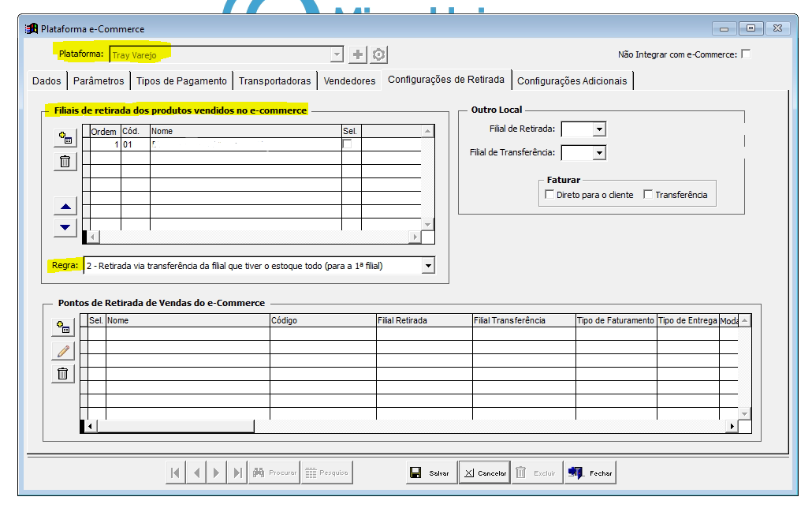The height and width of the screenshot is (508, 812).
Task: Open the Plataforma dropdown
Action: (x=337, y=54)
